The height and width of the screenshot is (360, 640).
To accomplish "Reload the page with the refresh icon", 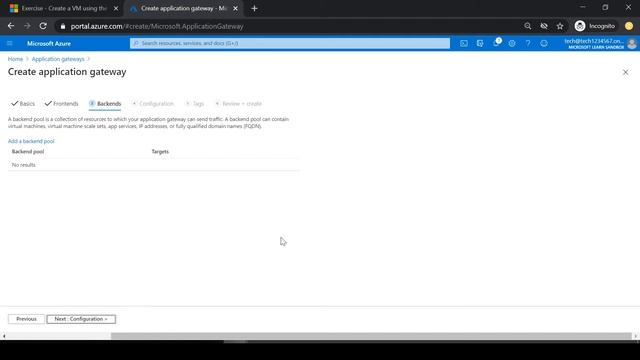I will click(43, 26).
